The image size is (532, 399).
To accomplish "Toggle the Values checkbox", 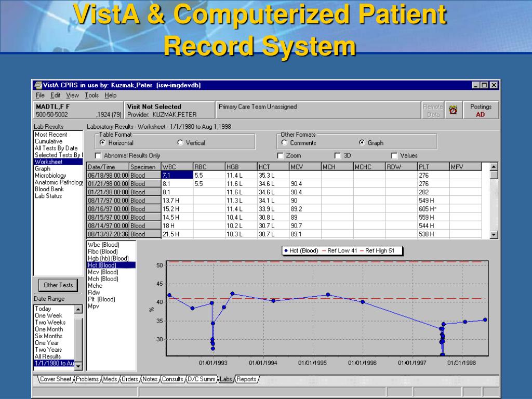I will [394, 156].
